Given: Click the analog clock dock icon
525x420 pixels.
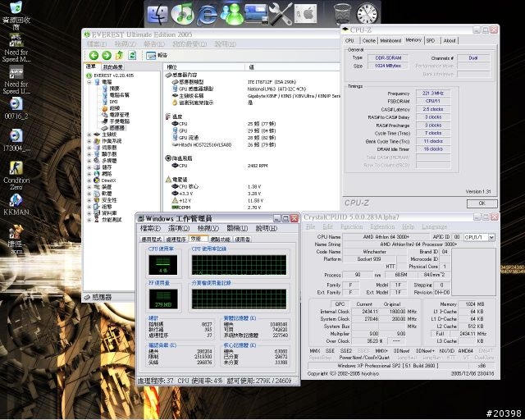Looking at the screenshot, I should 367,14.
